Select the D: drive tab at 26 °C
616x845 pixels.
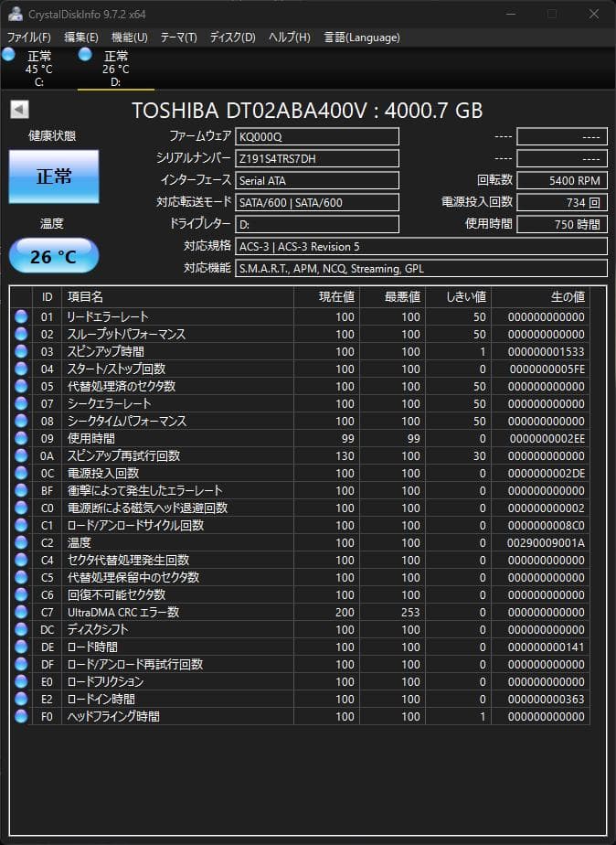click(x=116, y=69)
